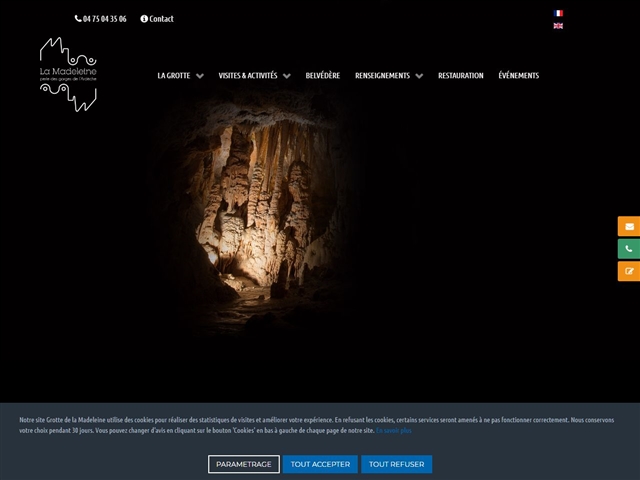The height and width of the screenshot is (480, 640).
Task: Open the La Grotte menu item
Action: 174,76
